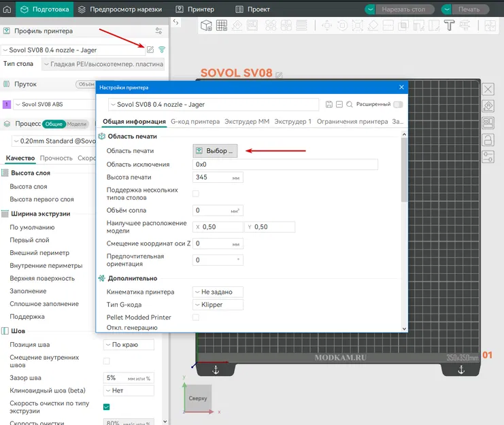
Task: Switch to the Экструдер 1 tab
Action: (293, 122)
